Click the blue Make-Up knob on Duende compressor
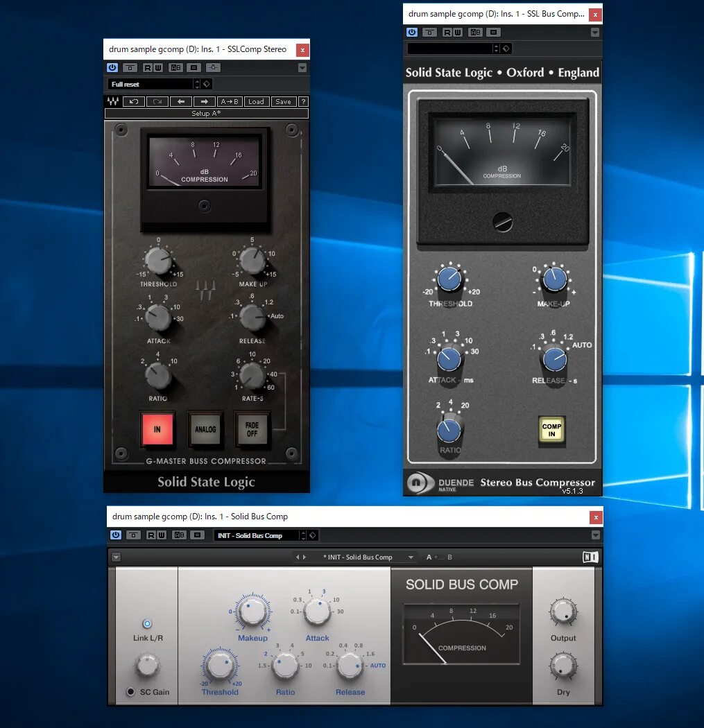This screenshot has height=728, width=704. 555,279
